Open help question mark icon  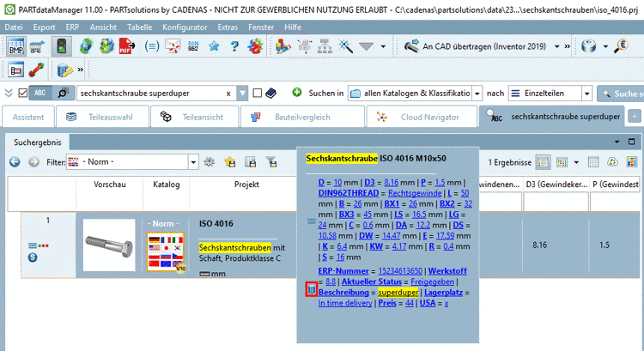(234, 46)
